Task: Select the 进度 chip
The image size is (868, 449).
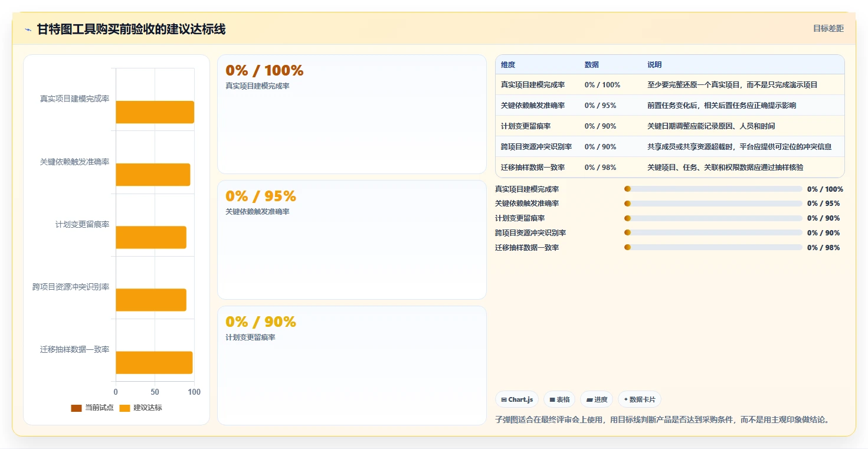Action: coord(597,399)
